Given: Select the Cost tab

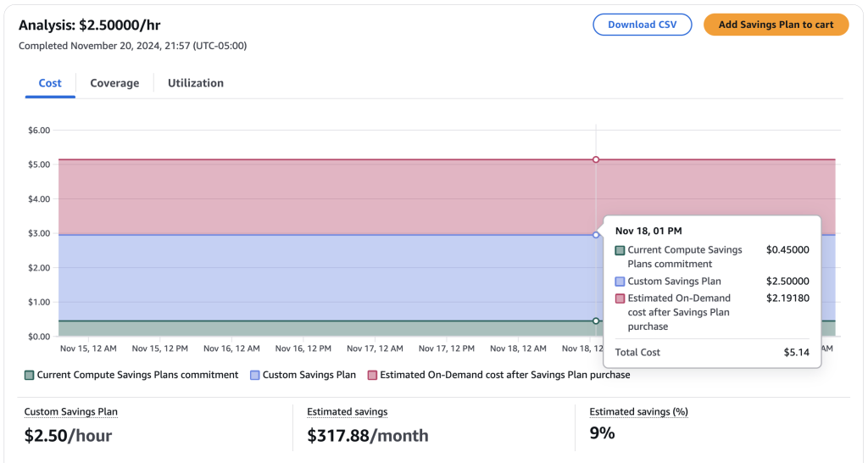Looking at the screenshot, I should click(x=50, y=83).
